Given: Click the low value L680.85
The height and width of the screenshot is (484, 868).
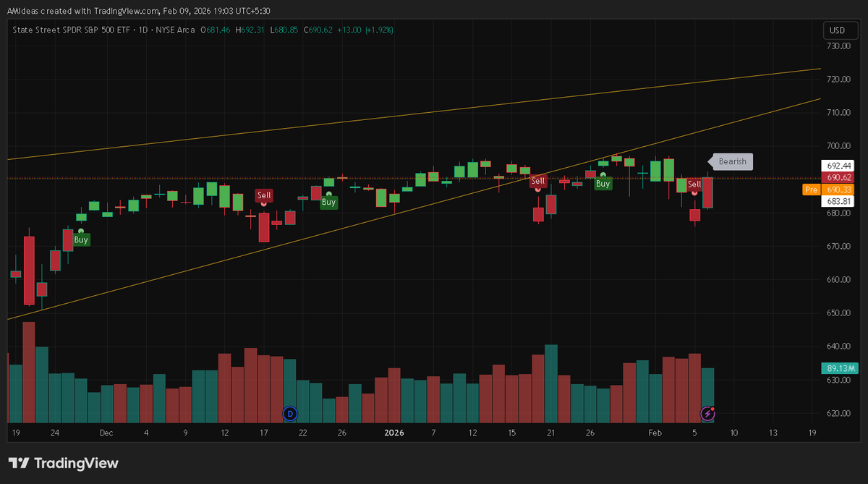Looking at the screenshot, I should pyautogui.click(x=284, y=30).
